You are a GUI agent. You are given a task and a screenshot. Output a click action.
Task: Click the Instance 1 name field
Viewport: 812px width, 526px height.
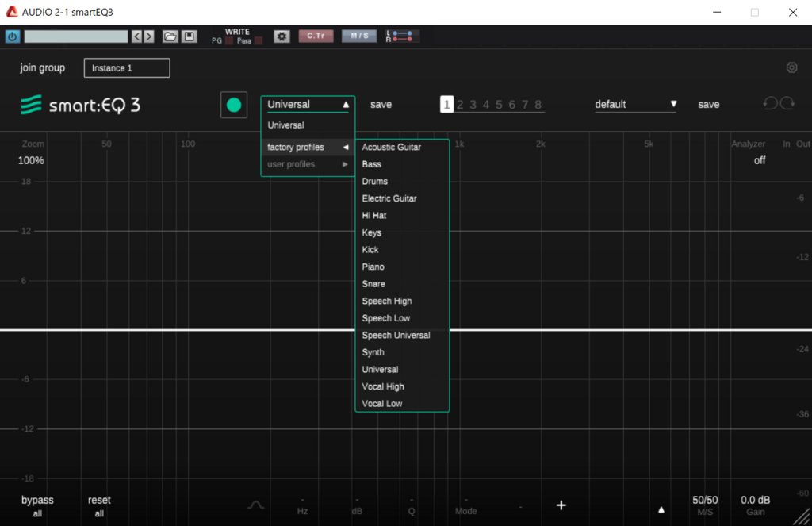[x=127, y=68]
